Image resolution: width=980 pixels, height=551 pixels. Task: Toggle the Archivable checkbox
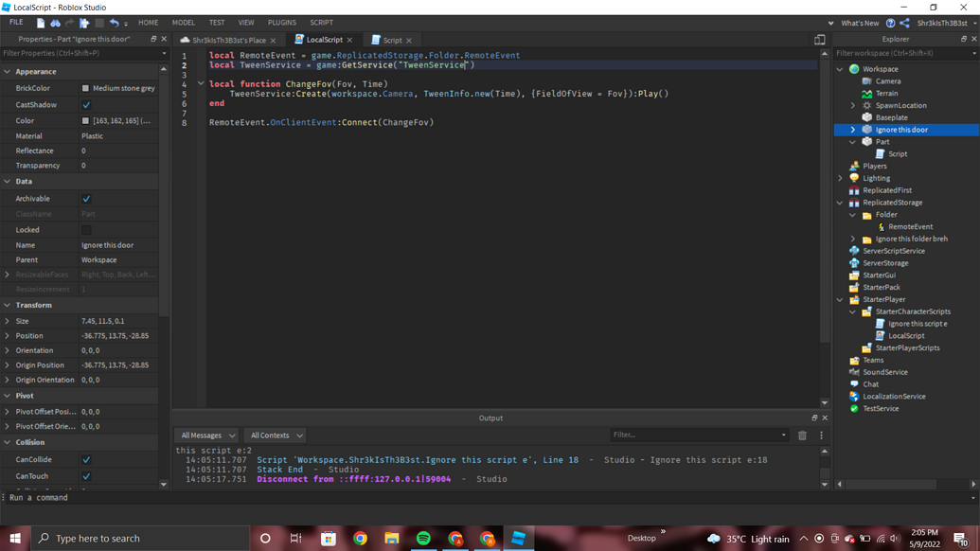click(86, 199)
